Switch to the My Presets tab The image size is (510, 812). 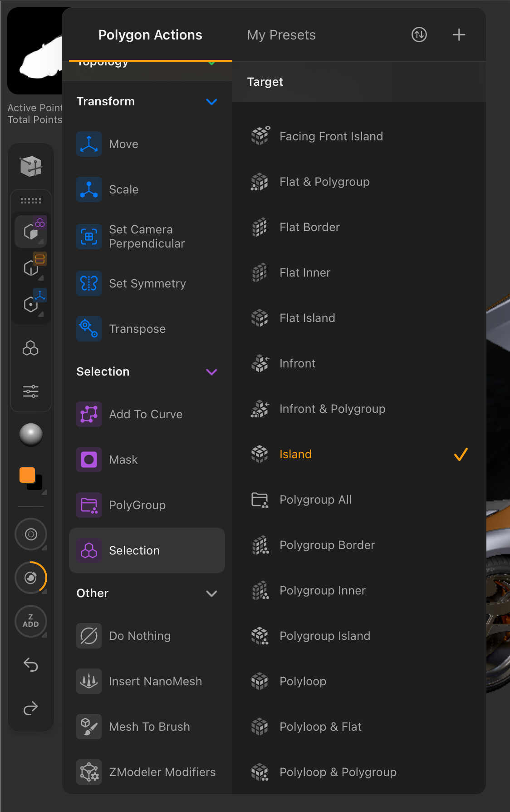coord(281,35)
